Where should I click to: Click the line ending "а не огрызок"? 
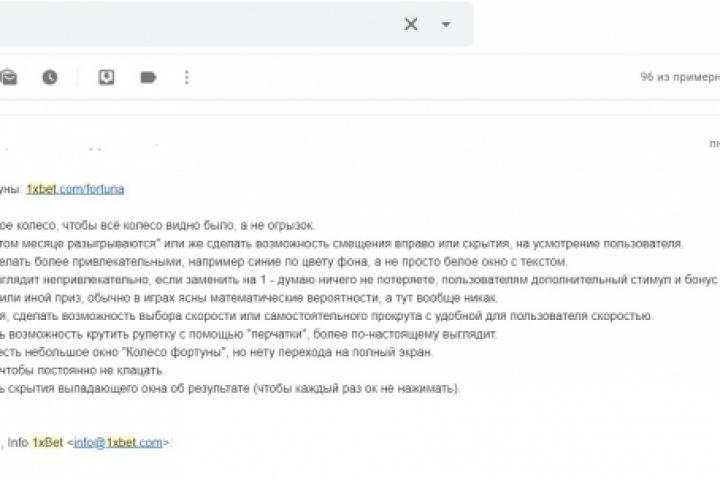160,225
